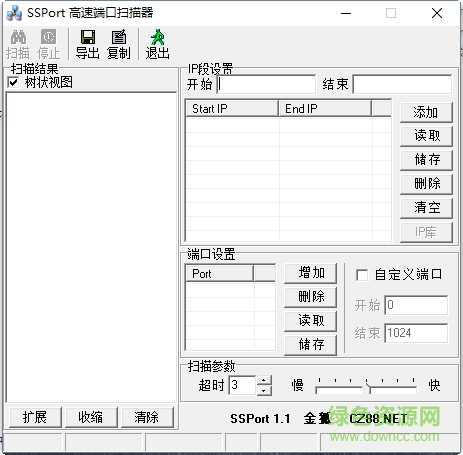Decrease timeout with the 超时 down arrow
The height and width of the screenshot is (455, 463).
[264, 390]
